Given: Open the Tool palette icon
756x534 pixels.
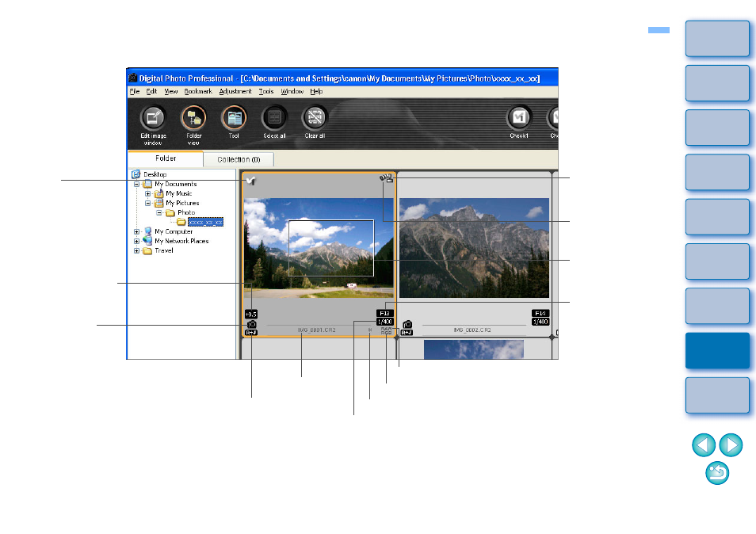Looking at the screenshot, I should coord(234,118).
